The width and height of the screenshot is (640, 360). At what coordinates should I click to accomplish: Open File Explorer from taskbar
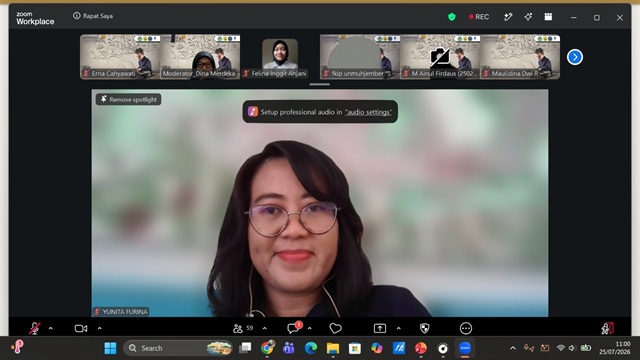tap(333, 348)
